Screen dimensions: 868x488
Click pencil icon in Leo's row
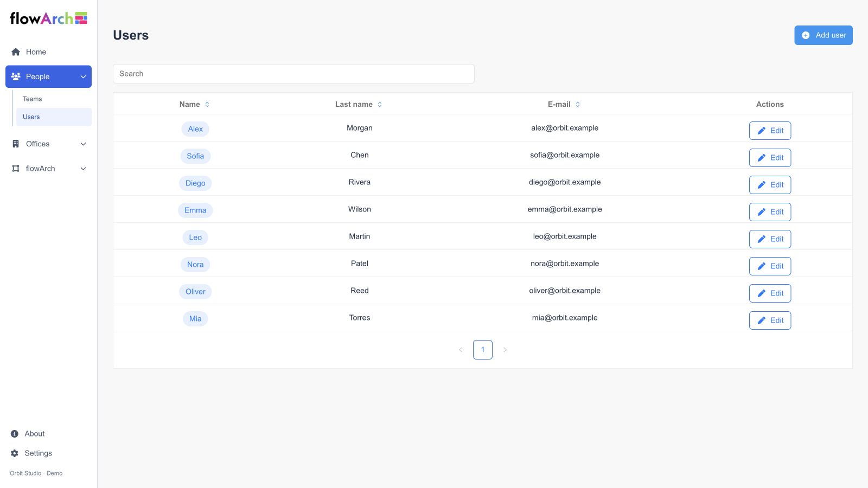[762, 239]
